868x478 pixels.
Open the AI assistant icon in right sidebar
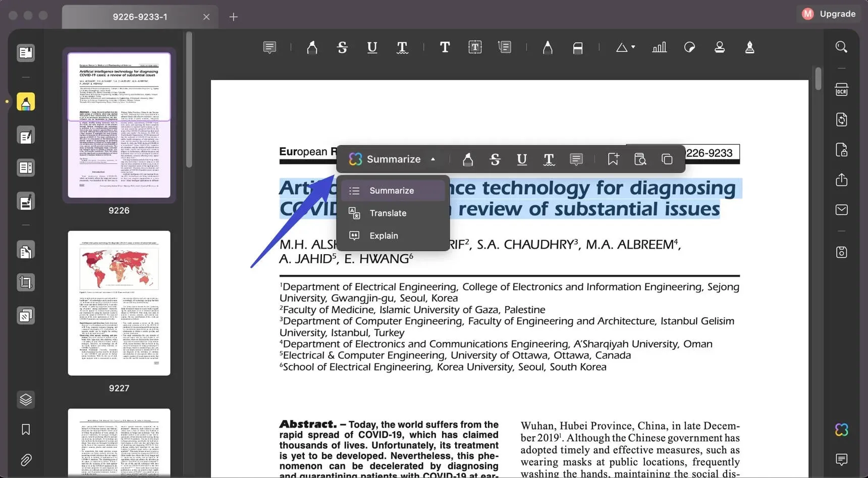pyautogui.click(x=841, y=430)
